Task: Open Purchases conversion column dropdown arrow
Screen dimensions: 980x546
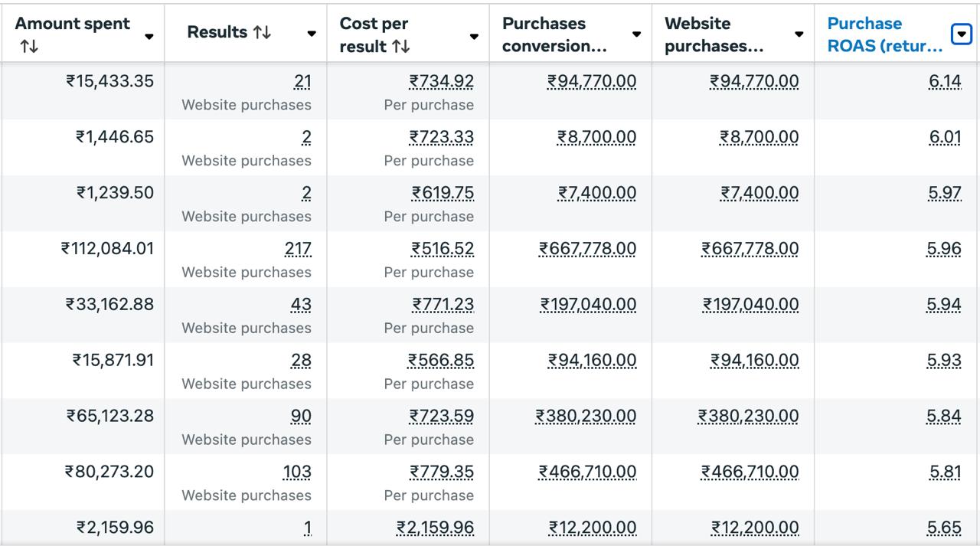Action: [636, 34]
